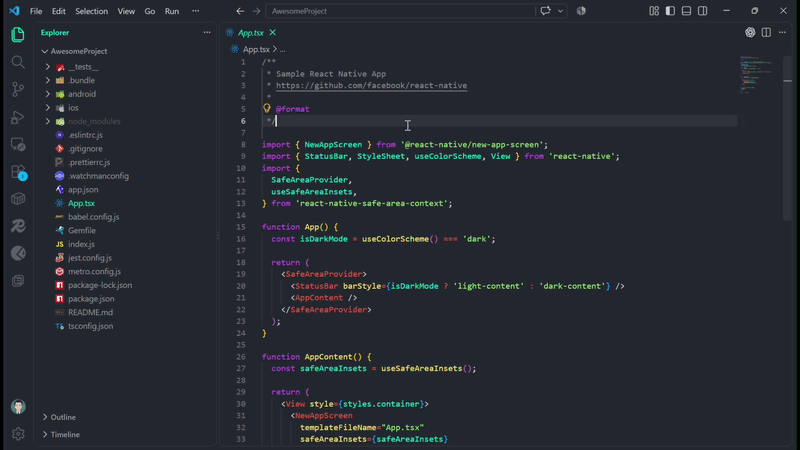Open babel.config.js file
This screenshot has width=800, height=450.
[93, 217]
